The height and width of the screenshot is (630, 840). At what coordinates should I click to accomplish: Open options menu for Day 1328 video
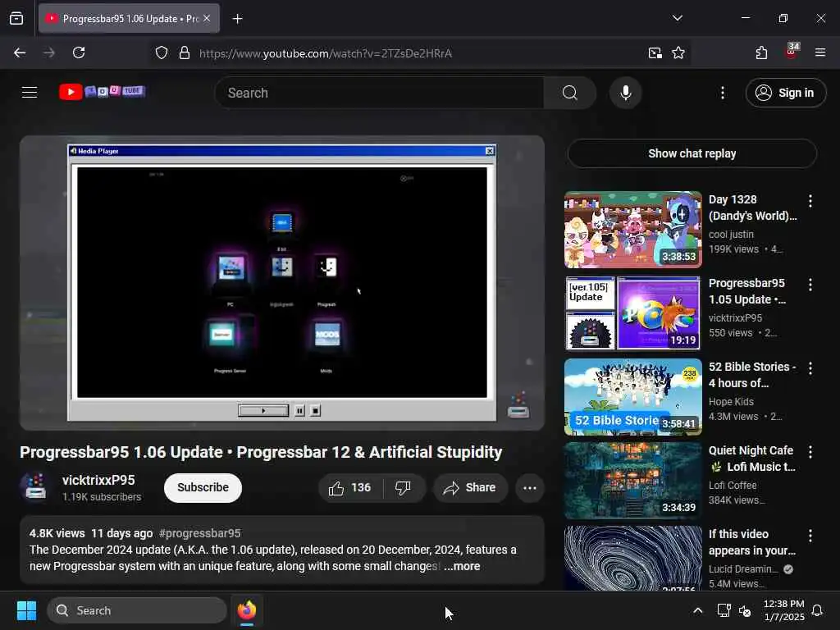(810, 201)
